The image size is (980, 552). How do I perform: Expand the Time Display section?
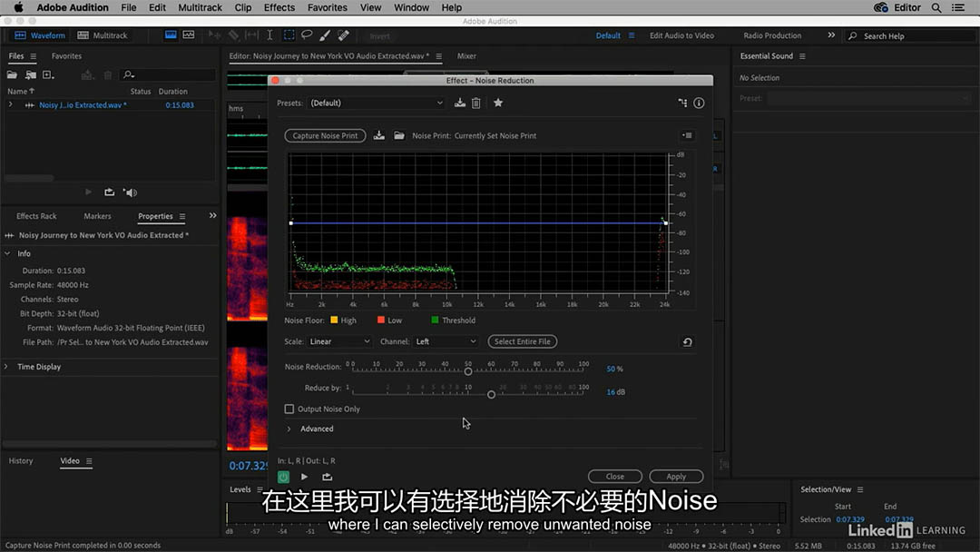tap(7, 367)
